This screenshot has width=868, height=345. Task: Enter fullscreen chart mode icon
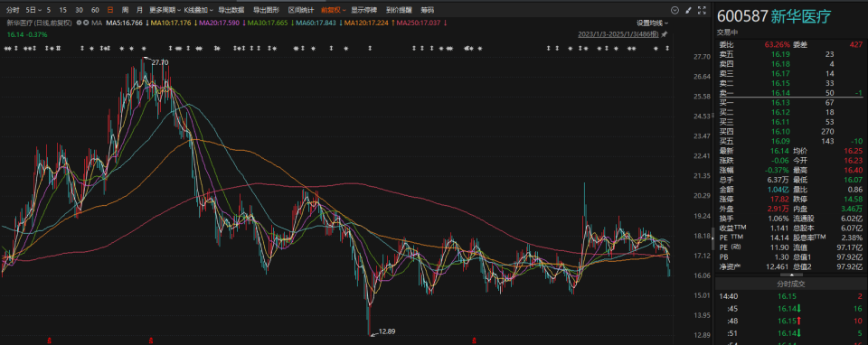click(702, 10)
